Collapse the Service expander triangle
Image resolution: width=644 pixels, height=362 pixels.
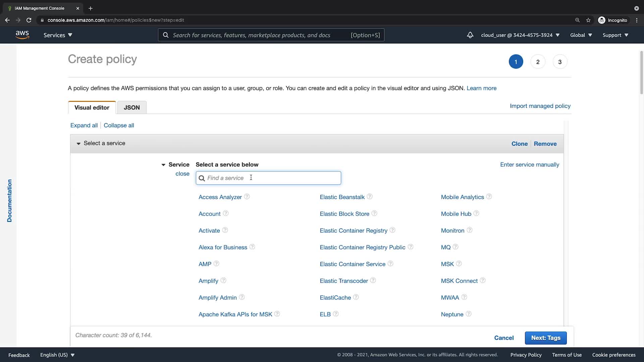pos(163,165)
